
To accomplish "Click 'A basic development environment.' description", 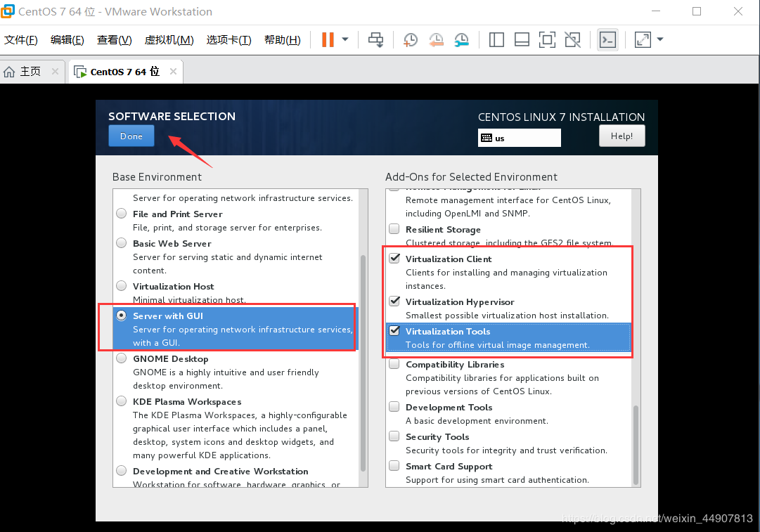I will tap(477, 421).
